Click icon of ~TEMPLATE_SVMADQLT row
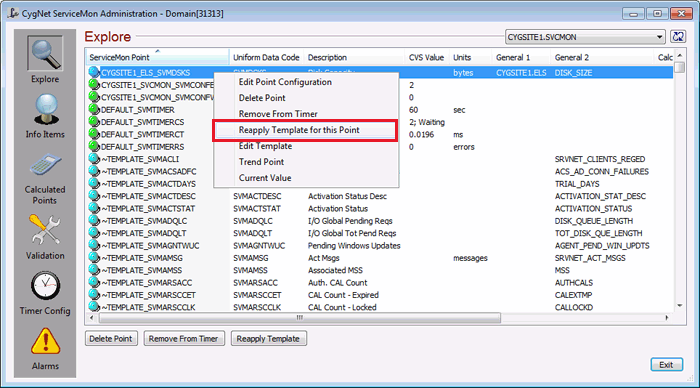Viewport: 700px width, 388px height. [x=94, y=233]
